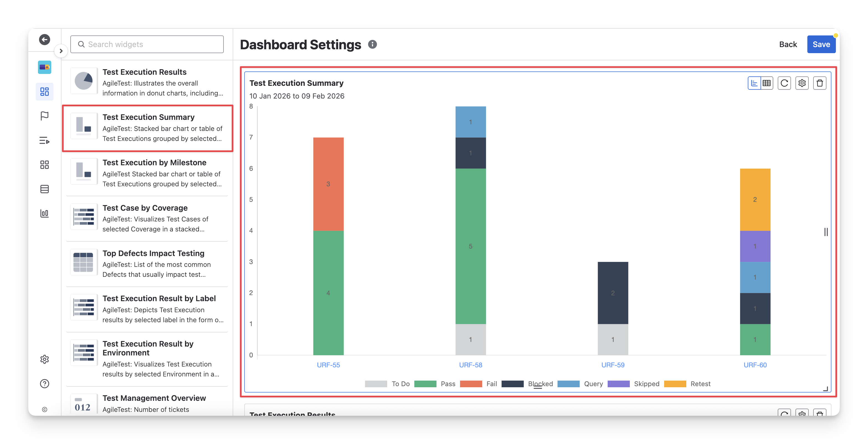
Task: Click the back arrow icon in sidebar
Action: click(45, 39)
